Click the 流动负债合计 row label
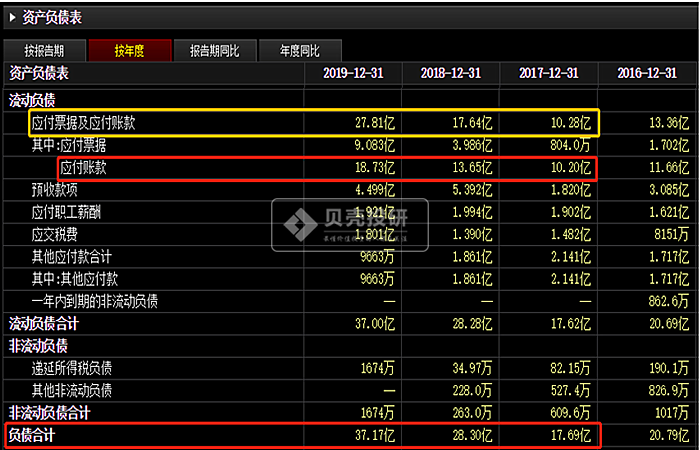Screen dimensions: 700x450 tap(43, 324)
